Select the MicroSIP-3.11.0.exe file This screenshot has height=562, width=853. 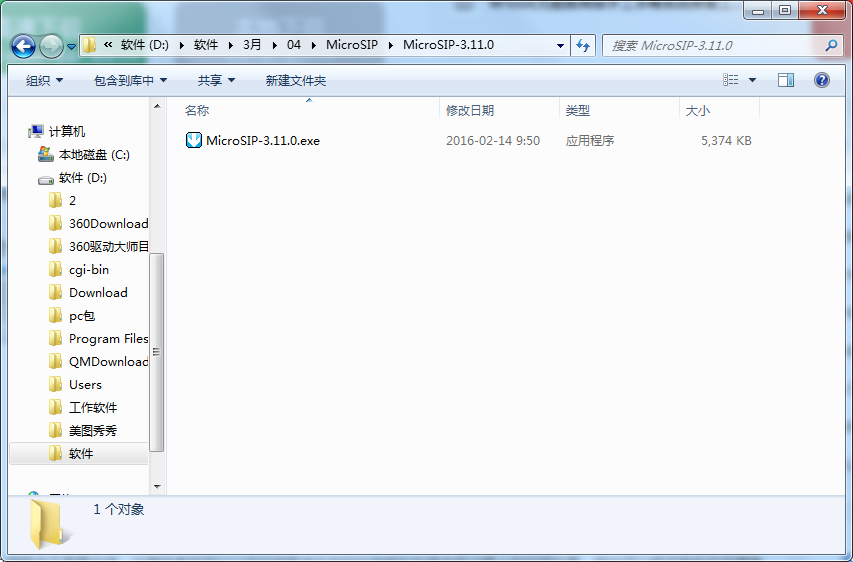(x=263, y=141)
